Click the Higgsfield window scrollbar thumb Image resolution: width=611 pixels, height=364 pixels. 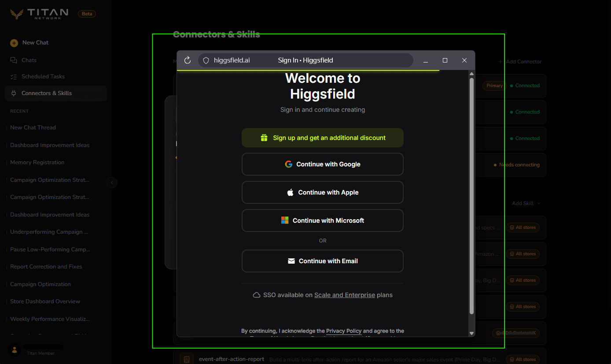472,196
